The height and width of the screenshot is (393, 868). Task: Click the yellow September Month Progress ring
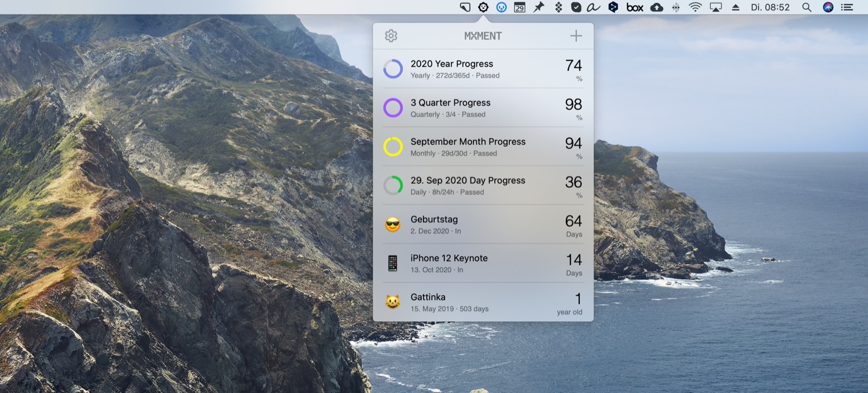point(393,147)
